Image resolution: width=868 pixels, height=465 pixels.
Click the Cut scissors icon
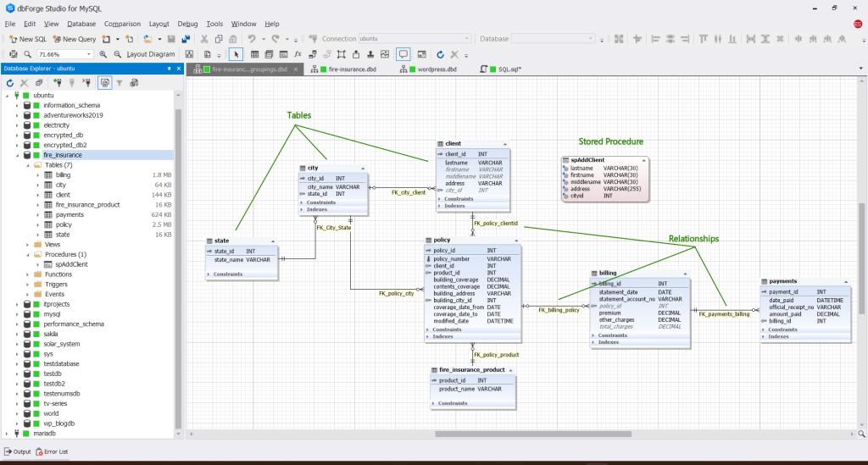tap(204, 39)
